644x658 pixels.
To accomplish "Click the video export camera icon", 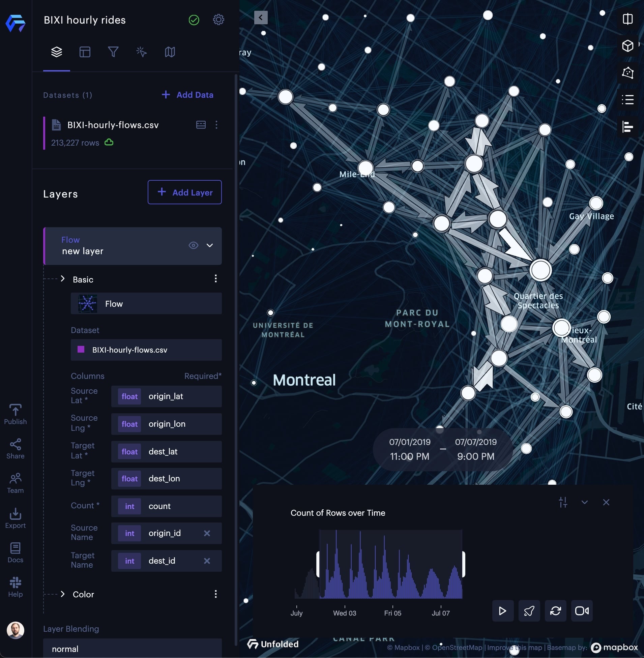I will pos(582,611).
